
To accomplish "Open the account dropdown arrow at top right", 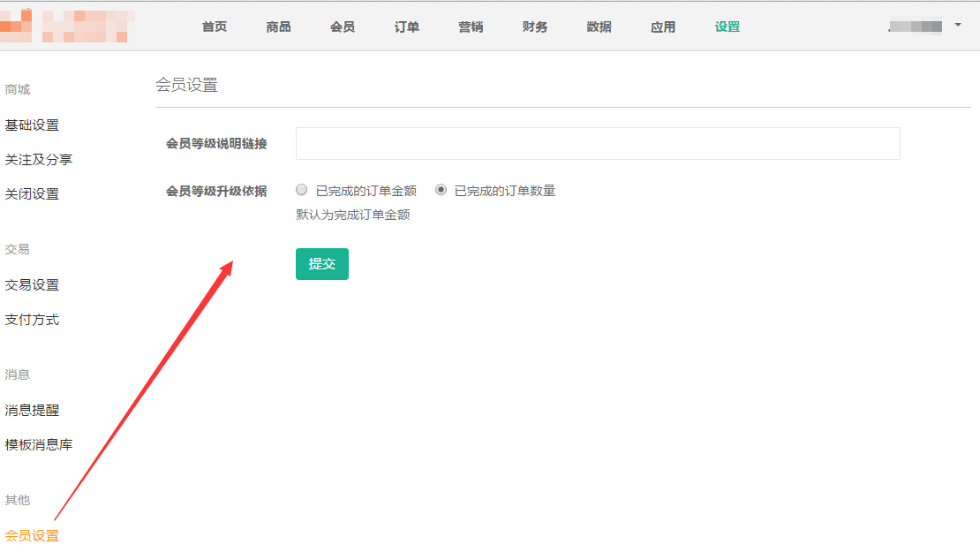I will [x=958, y=26].
